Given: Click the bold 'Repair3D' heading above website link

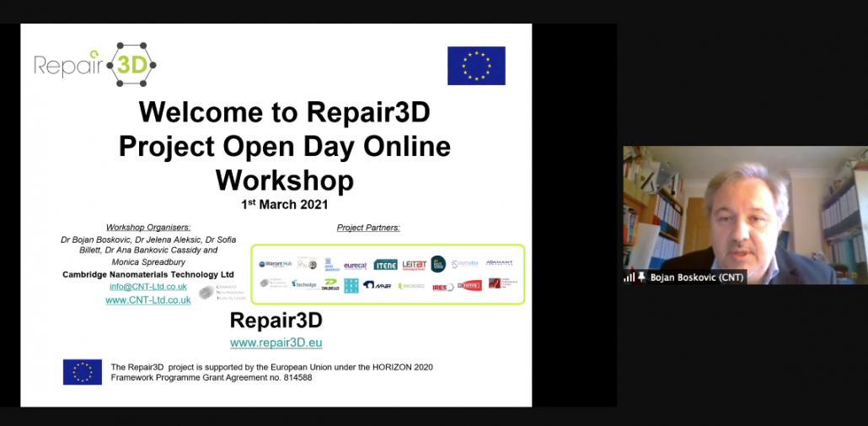Looking at the screenshot, I should [x=276, y=321].
